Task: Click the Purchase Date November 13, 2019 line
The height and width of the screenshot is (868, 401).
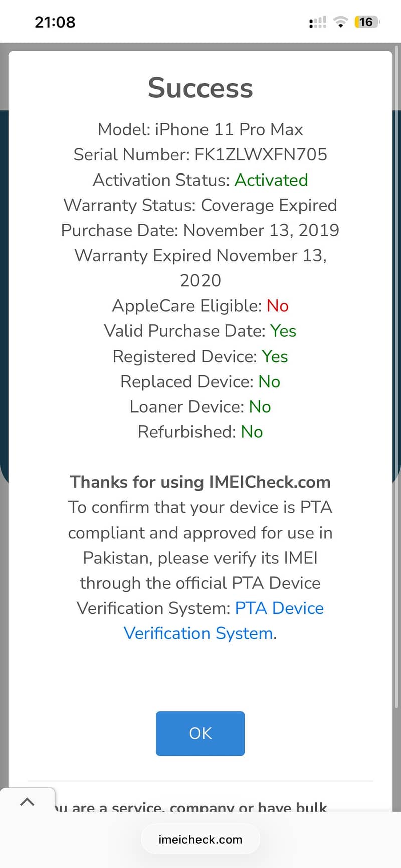Action: tap(200, 230)
